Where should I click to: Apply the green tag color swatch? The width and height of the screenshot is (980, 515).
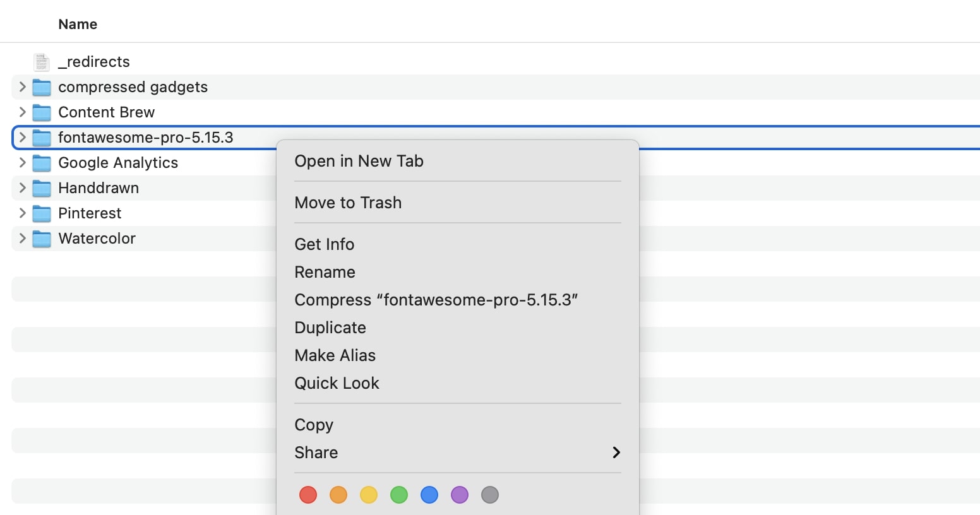click(x=398, y=495)
